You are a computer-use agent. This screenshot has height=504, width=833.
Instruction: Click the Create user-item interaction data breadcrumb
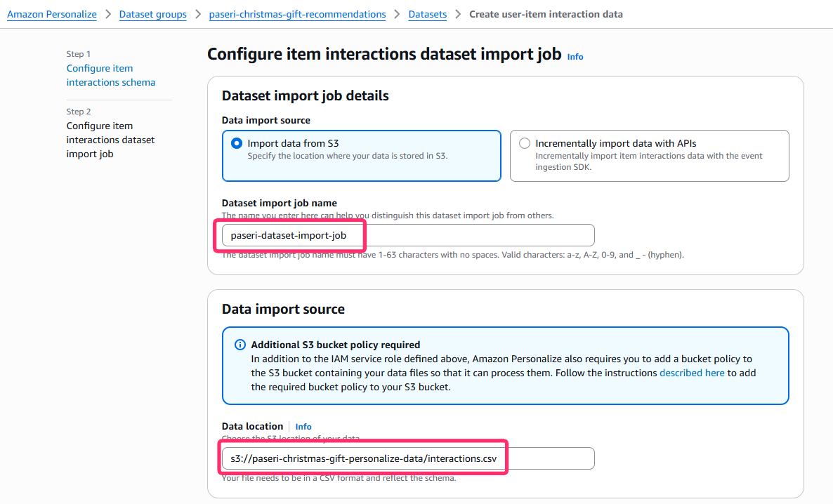[546, 14]
